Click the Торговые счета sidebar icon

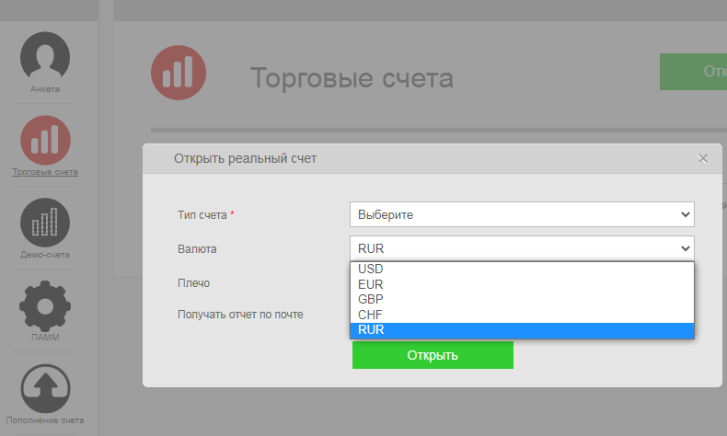[x=45, y=140]
